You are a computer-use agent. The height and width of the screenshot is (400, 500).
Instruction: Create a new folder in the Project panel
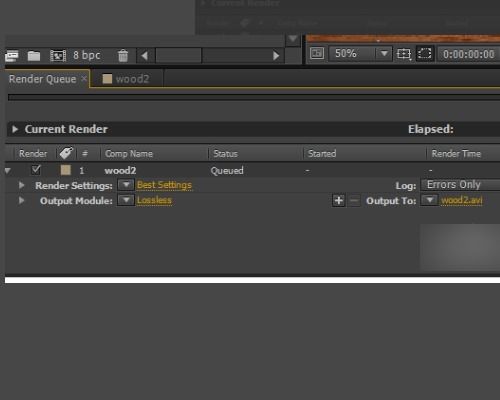tap(34, 56)
